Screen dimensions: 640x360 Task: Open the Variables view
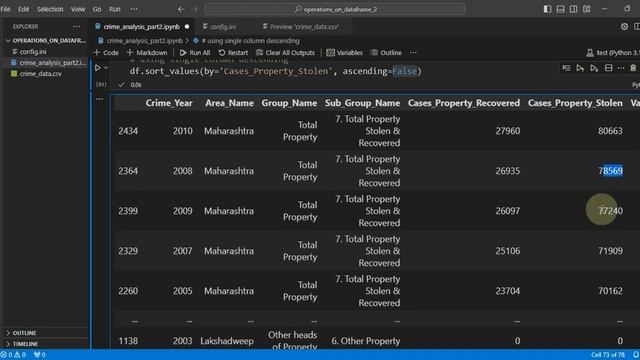[345, 53]
